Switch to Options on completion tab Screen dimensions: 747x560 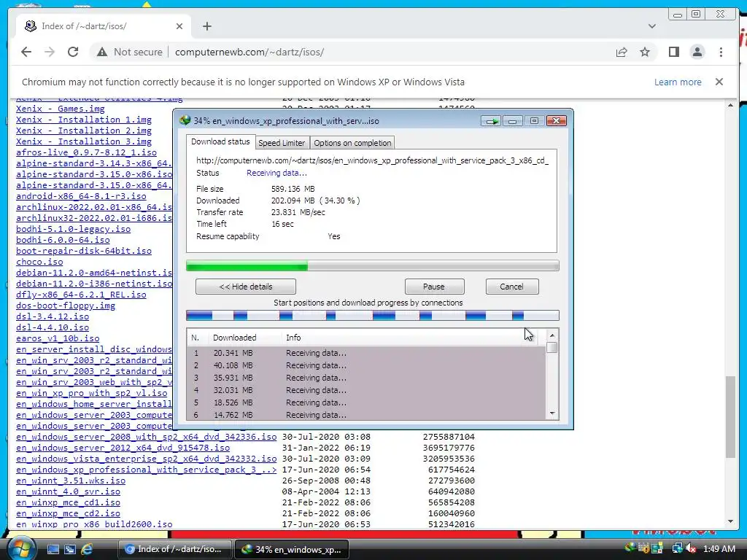click(352, 143)
